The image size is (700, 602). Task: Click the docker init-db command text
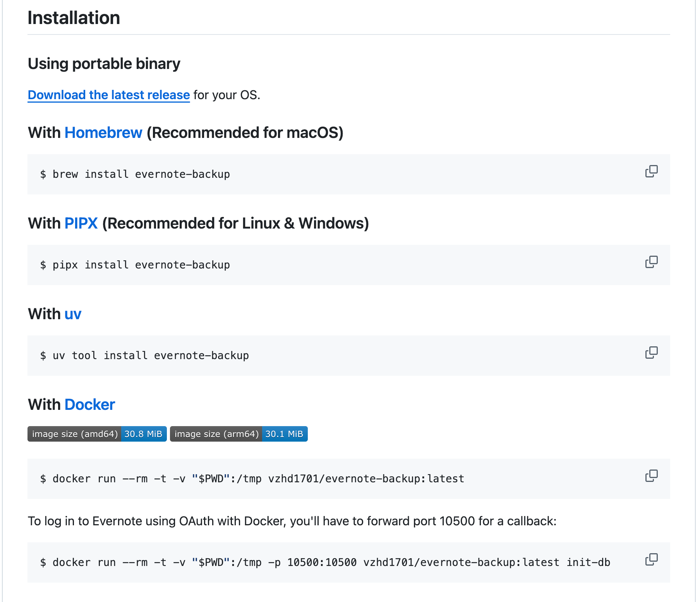click(x=325, y=562)
